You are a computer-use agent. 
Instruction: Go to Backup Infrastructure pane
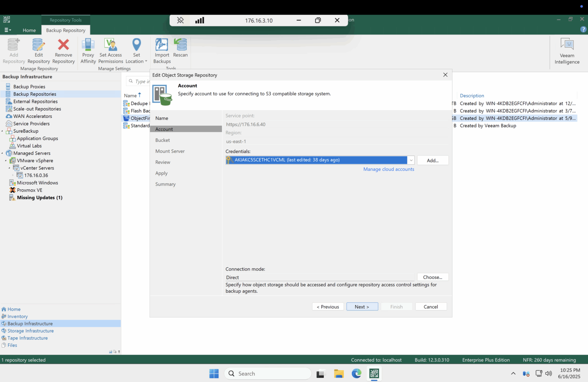coord(30,323)
